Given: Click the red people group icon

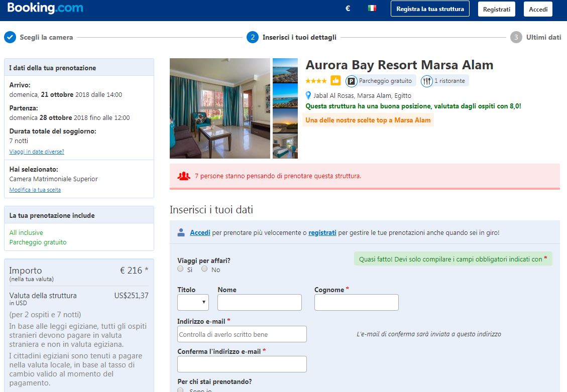Looking at the screenshot, I should [184, 176].
